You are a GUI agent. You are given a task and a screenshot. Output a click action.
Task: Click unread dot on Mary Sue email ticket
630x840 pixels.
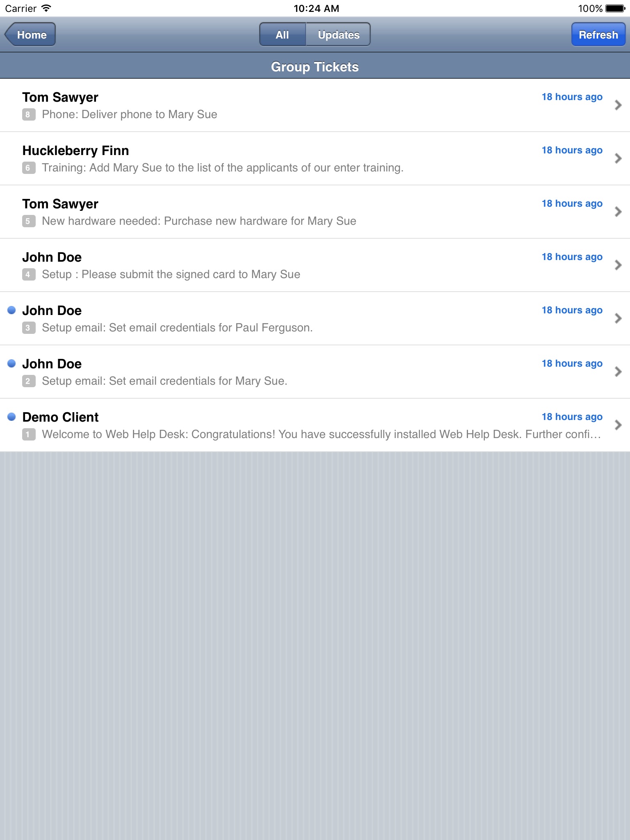pos(11,363)
